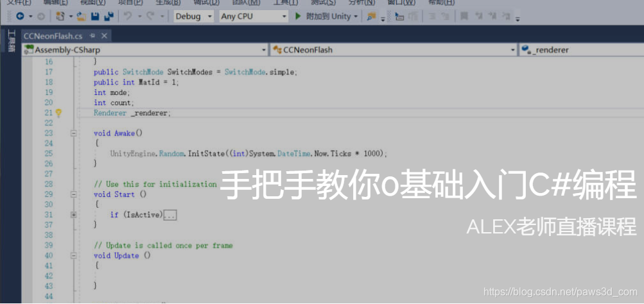Click the Debug menu (D)
Screen dimensions: 644x304
206,3
